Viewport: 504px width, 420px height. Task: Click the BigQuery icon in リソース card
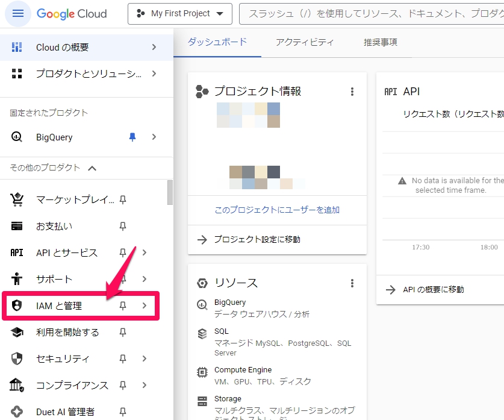[202, 304]
